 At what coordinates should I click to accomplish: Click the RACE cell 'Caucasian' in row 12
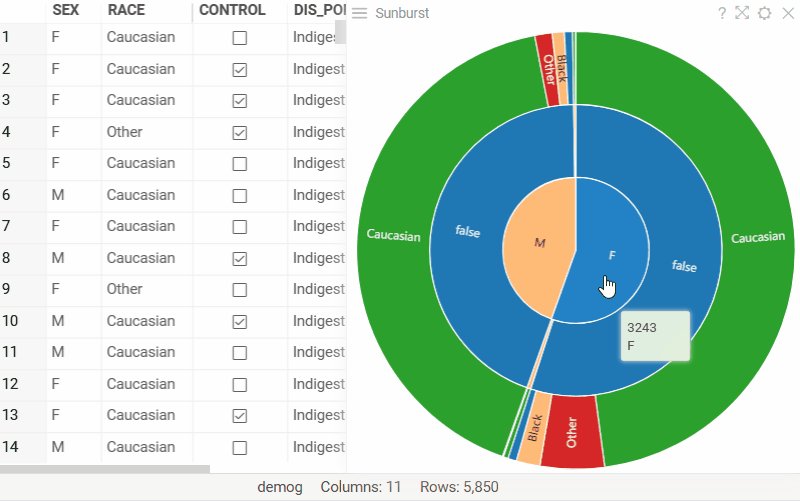[147, 384]
